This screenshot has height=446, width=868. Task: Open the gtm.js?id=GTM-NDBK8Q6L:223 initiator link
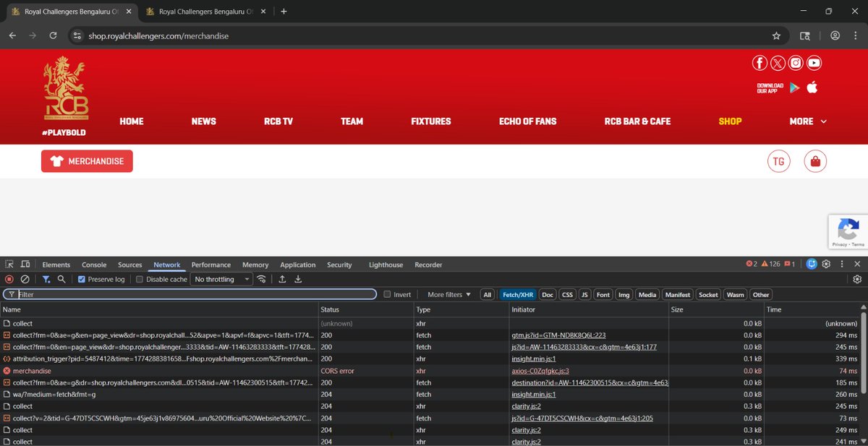pos(558,335)
